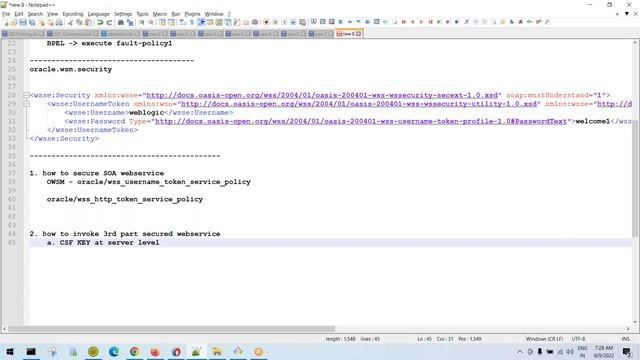Click the 'CSF KEY at server level' line
The height and width of the screenshot is (360, 640).
pos(103,242)
